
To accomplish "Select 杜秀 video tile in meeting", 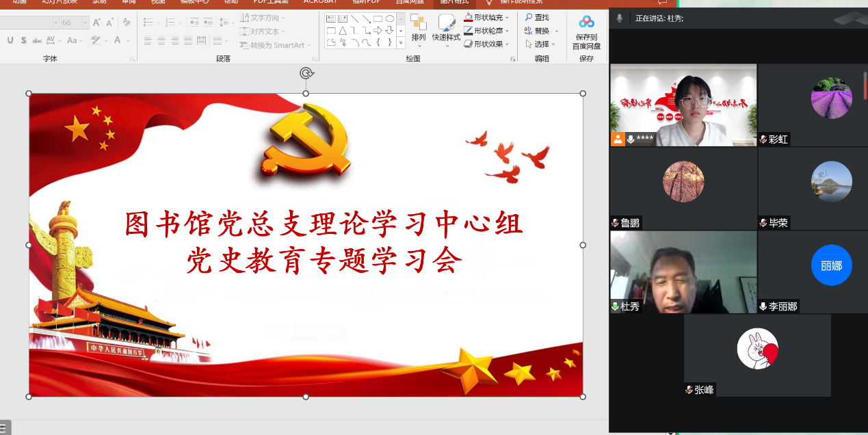I will (x=683, y=272).
